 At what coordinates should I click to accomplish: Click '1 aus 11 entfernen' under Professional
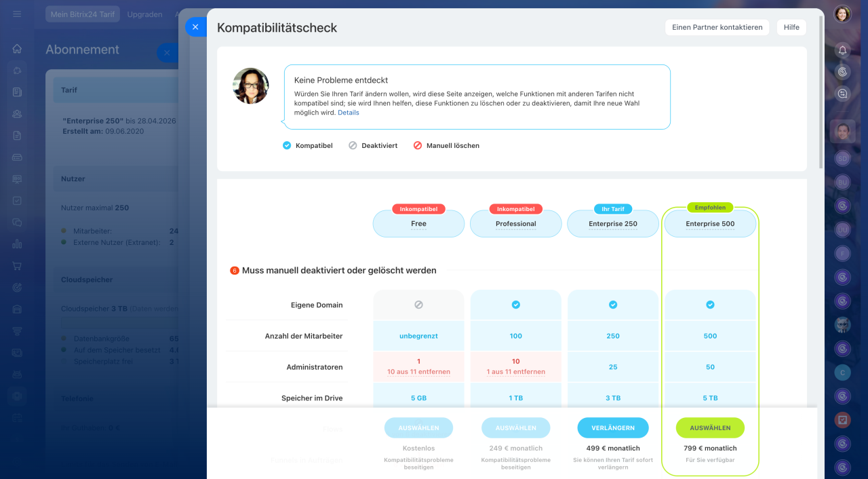516,372
